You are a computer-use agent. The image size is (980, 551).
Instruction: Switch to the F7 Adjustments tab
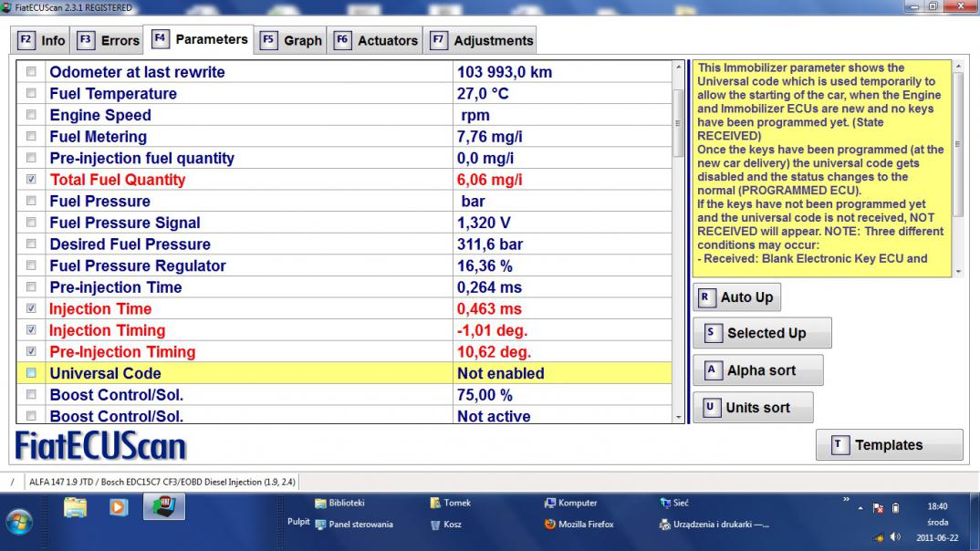point(480,41)
